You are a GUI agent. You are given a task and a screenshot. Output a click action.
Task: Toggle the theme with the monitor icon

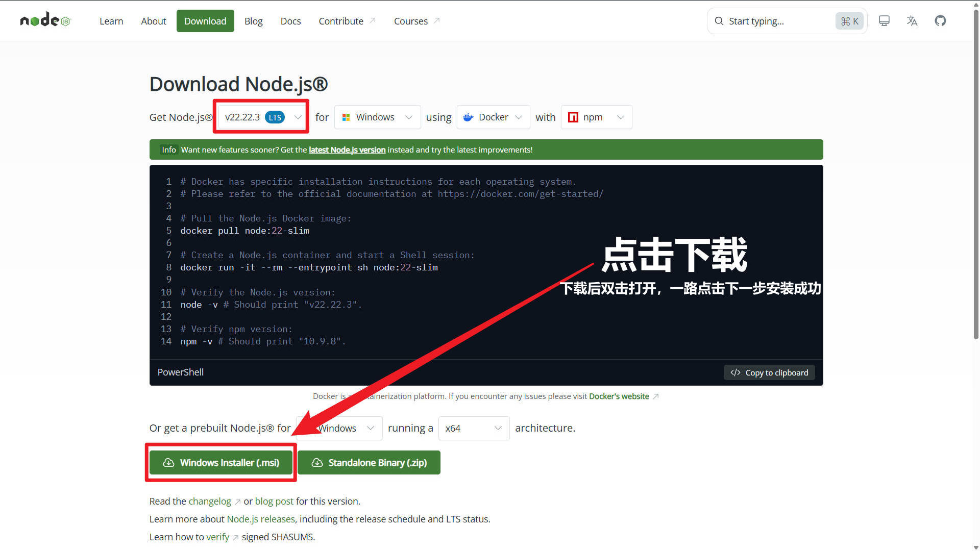point(884,21)
